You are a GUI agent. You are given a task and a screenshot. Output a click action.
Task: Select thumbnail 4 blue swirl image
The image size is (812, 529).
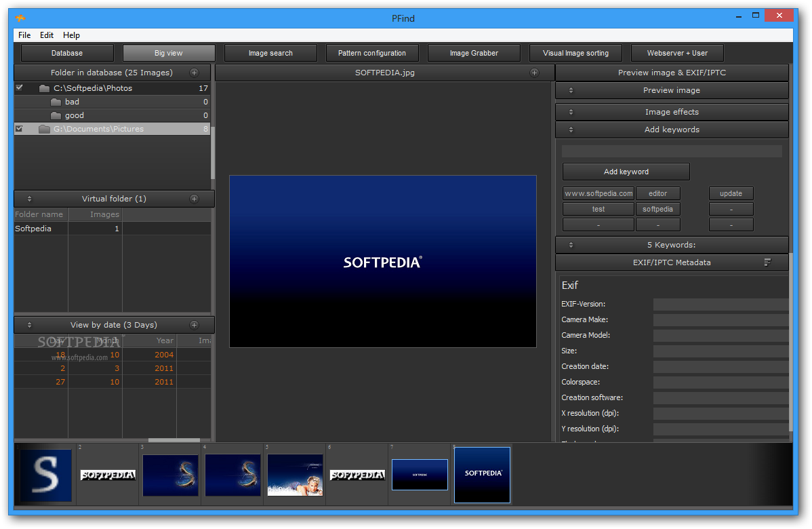click(x=232, y=475)
